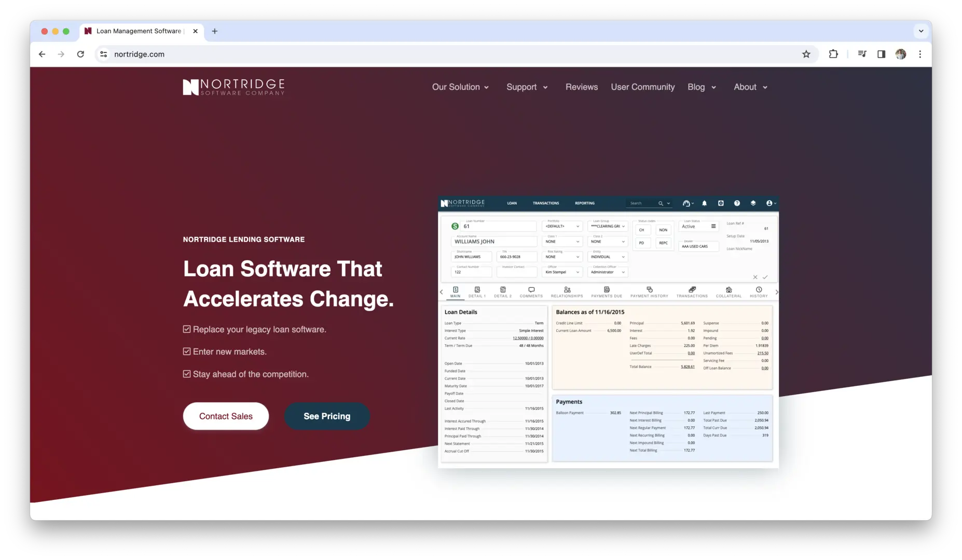Click the address bar URL nortridge.com

click(x=139, y=54)
